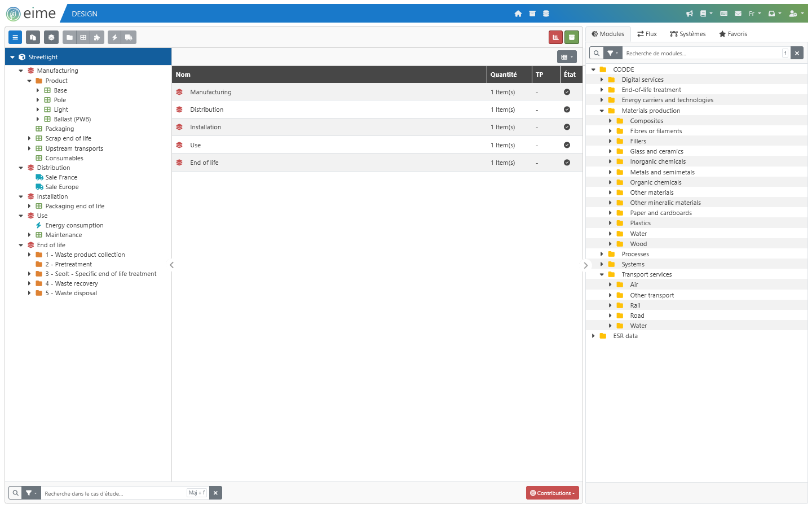
Task: Click the green archive button
Action: [572, 37]
